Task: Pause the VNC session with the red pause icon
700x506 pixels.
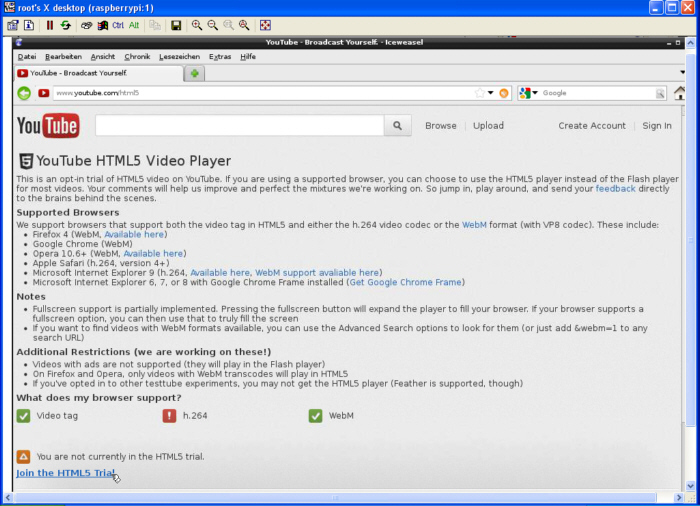Action: tap(50, 25)
